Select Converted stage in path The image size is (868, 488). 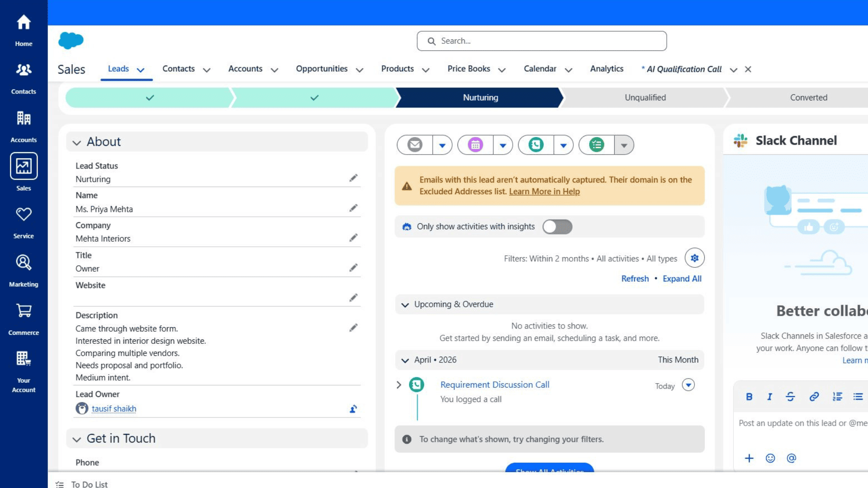808,98
